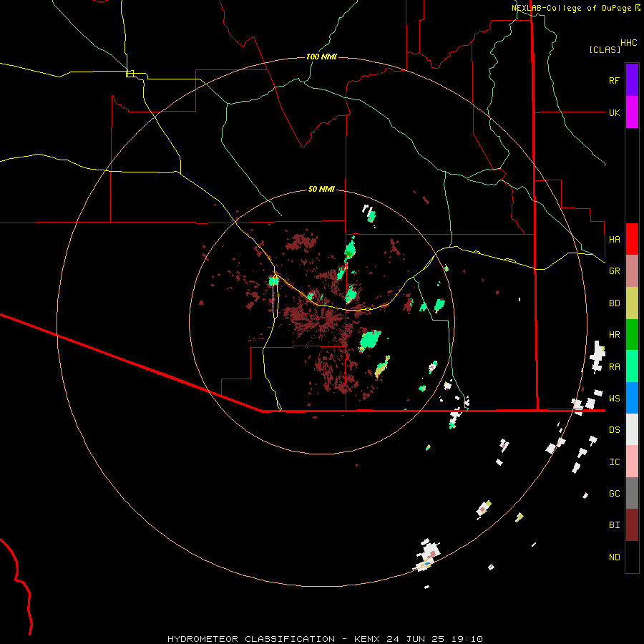Click the UK legend label
Screen dimensions: 644x644
(x=614, y=112)
